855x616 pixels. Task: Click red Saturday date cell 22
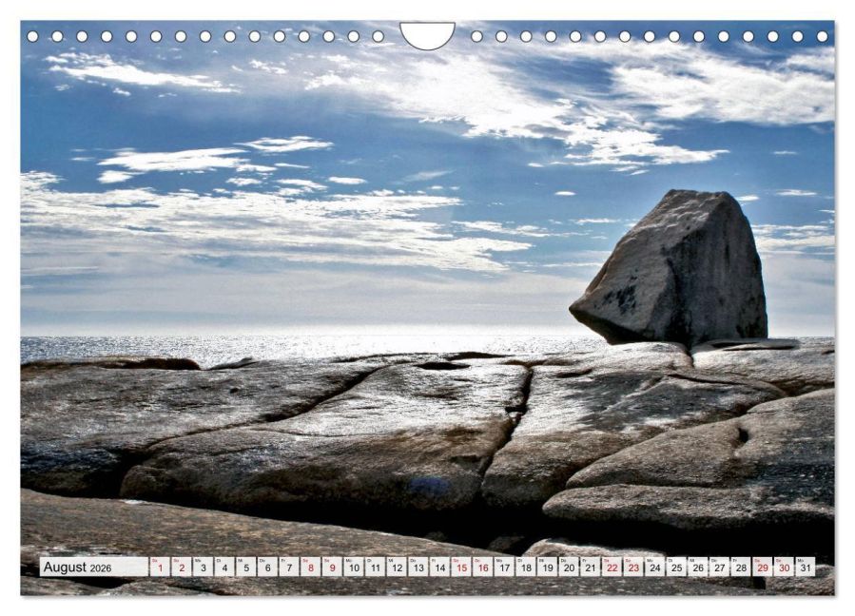(x=612, y=567)
